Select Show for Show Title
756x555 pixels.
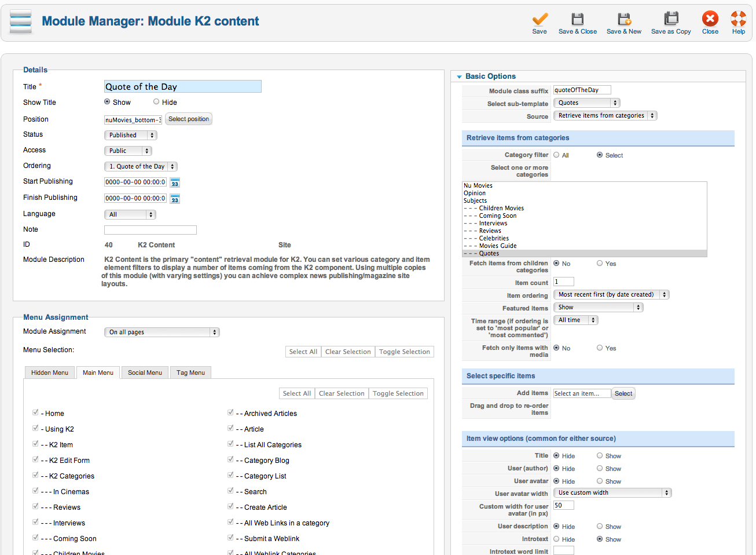[107, 101]
